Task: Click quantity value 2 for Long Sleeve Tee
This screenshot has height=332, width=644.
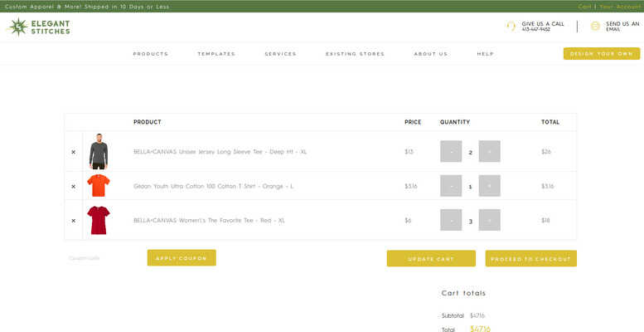Action: pos(470,152)
